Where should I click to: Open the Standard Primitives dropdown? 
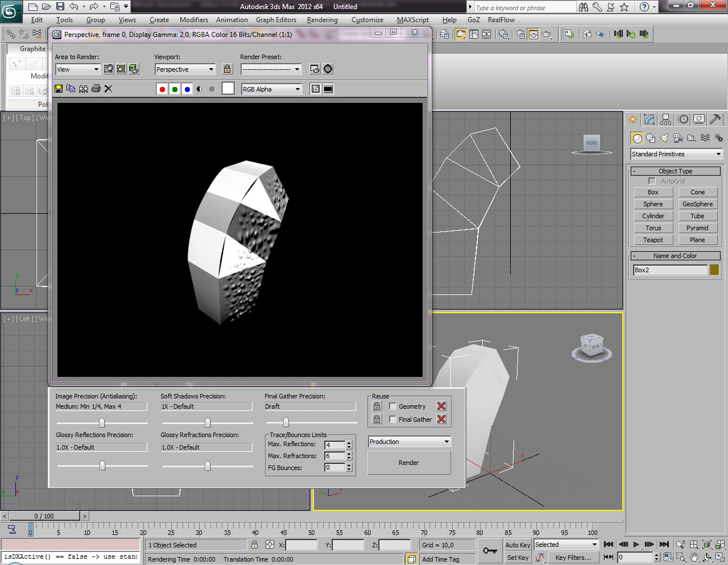(676, 154)
